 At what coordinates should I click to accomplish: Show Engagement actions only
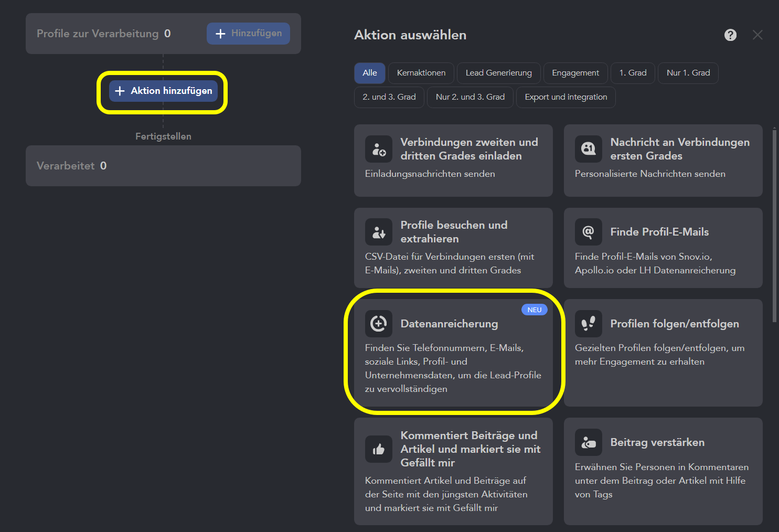point(575,73)
